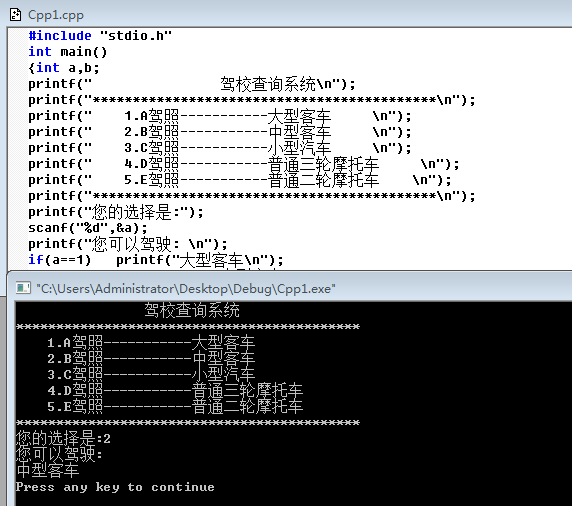Place cursor on the 1.A驾照 printf line
Viewport: 572px width, 506px height.
point(220,116)
